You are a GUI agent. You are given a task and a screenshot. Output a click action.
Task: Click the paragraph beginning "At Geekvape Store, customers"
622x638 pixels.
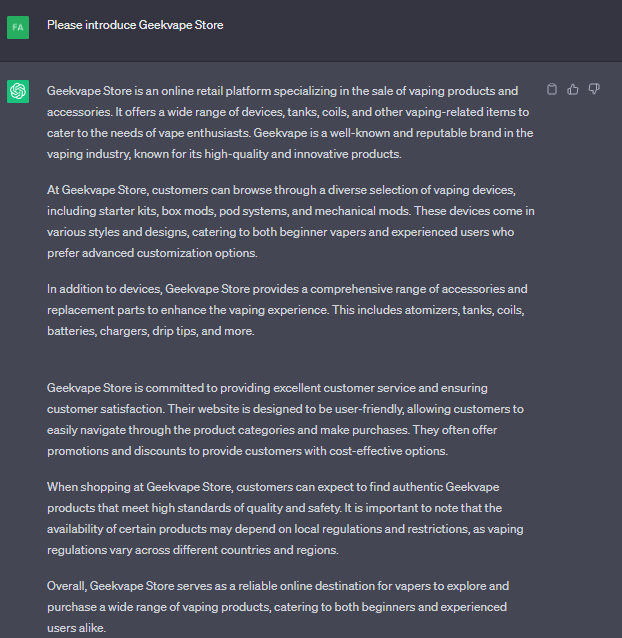click(290, 221)
